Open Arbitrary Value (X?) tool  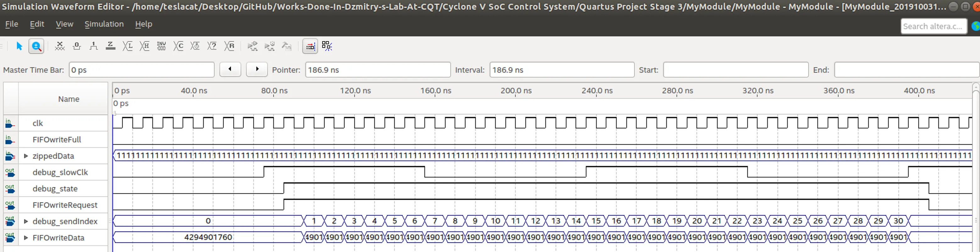pos(212,46)
